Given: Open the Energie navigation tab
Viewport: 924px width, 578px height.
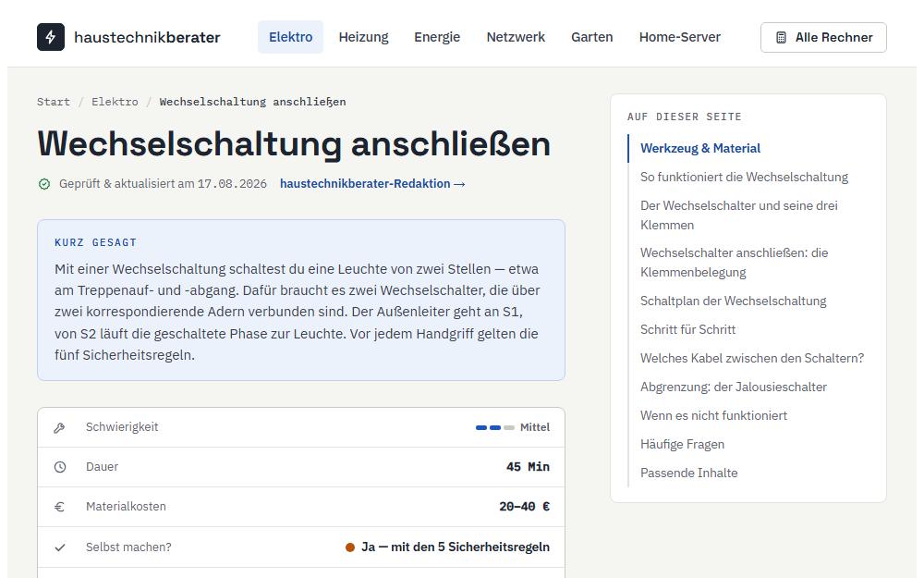Looking at the screenshot, I should (x=437, y=37).
